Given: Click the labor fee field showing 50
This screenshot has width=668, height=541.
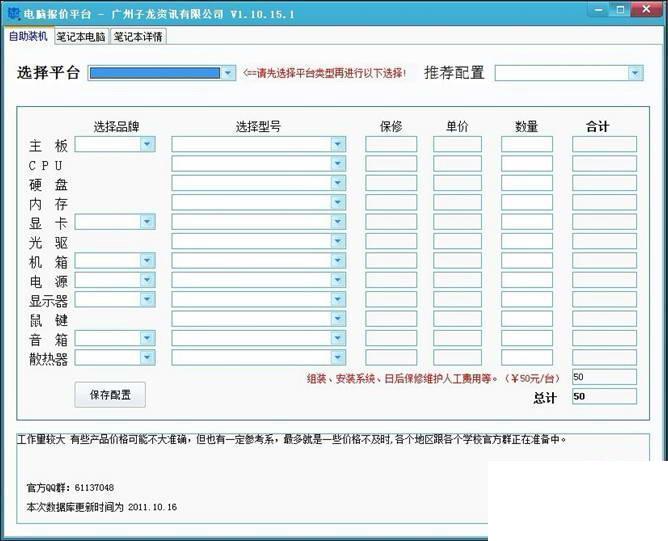Looking at the screenshot, I should 604,377.
